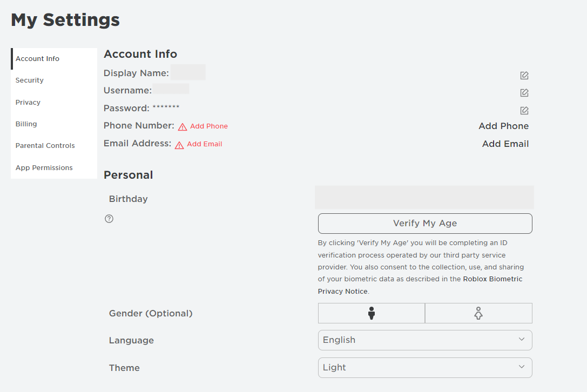Click the Verify My Age button
587x392 pixels.
pyautogui.click(x=425, y=224)
